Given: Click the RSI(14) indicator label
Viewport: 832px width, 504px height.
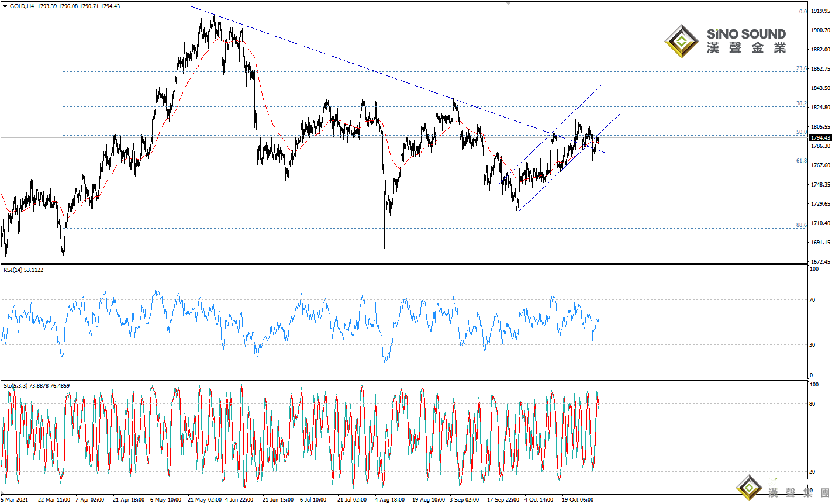Looking at the screenshot, I should [23, 270].
